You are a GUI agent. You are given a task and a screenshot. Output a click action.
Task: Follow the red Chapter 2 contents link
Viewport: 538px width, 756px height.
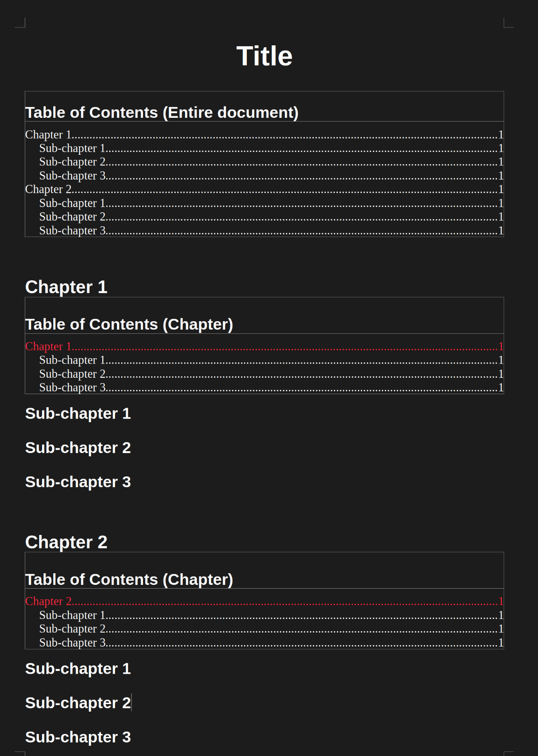[x=48, y=601]
